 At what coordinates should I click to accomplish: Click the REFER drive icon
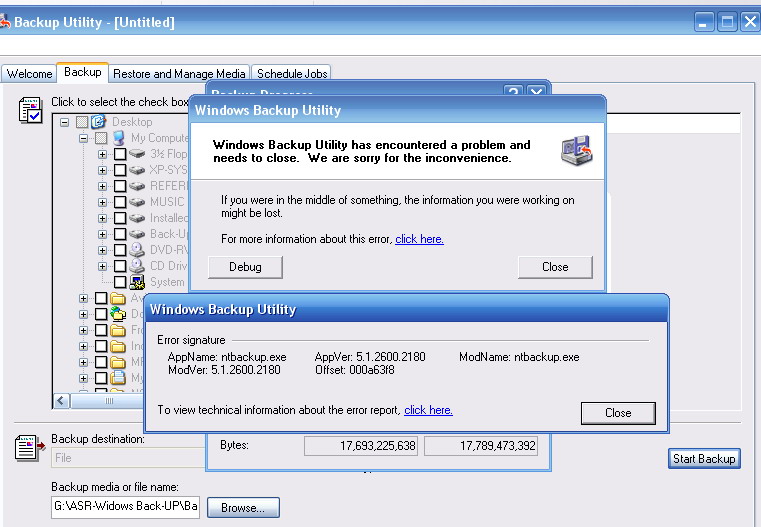click(137, 186)
